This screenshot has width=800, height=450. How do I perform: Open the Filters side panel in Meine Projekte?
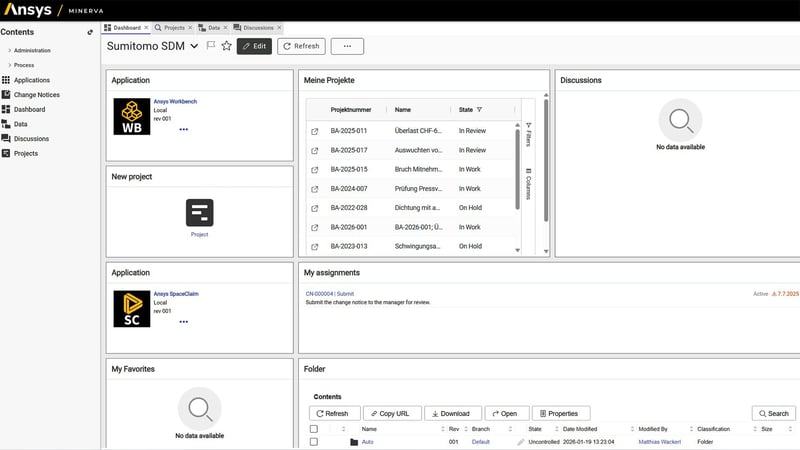528,134
